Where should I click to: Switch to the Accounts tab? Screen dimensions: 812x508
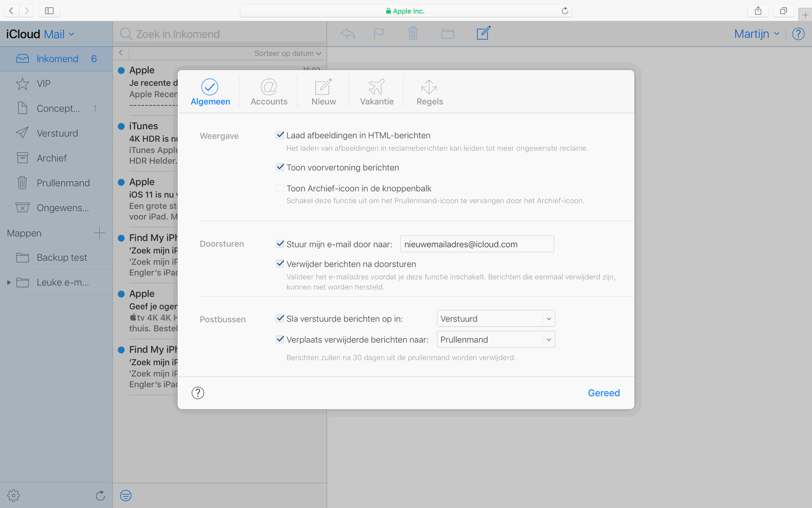pos(269,92)
